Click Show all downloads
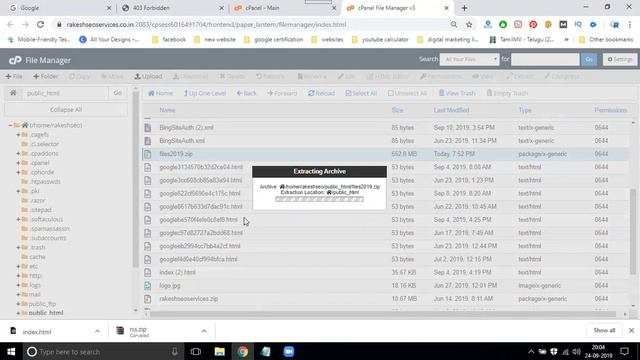 [x=604, y=330]
